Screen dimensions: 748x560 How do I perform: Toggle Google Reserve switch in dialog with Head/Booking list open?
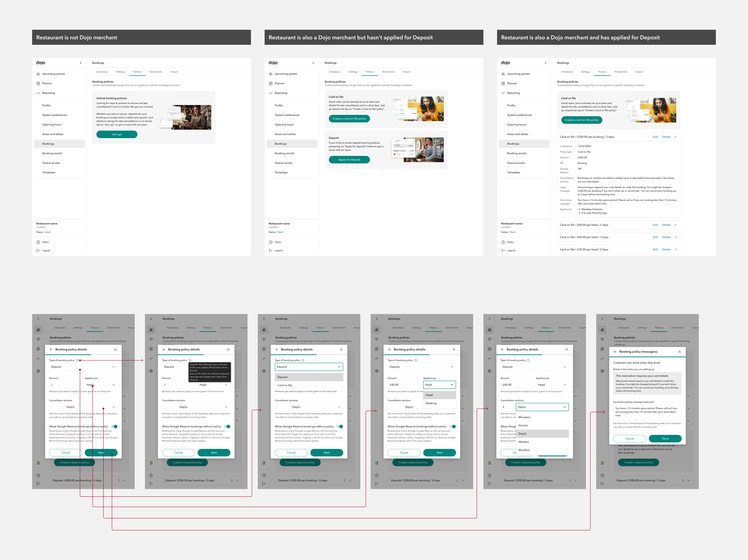453,426
